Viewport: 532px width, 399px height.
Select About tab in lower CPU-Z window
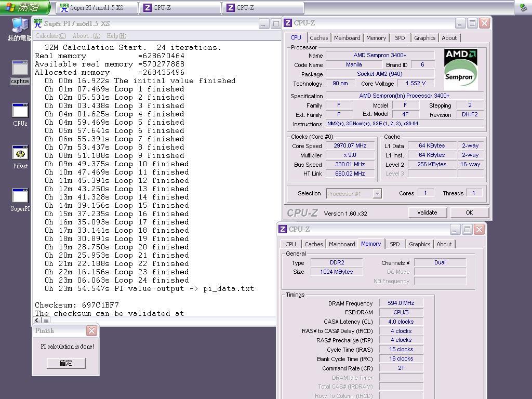click(x=444, y=244)
